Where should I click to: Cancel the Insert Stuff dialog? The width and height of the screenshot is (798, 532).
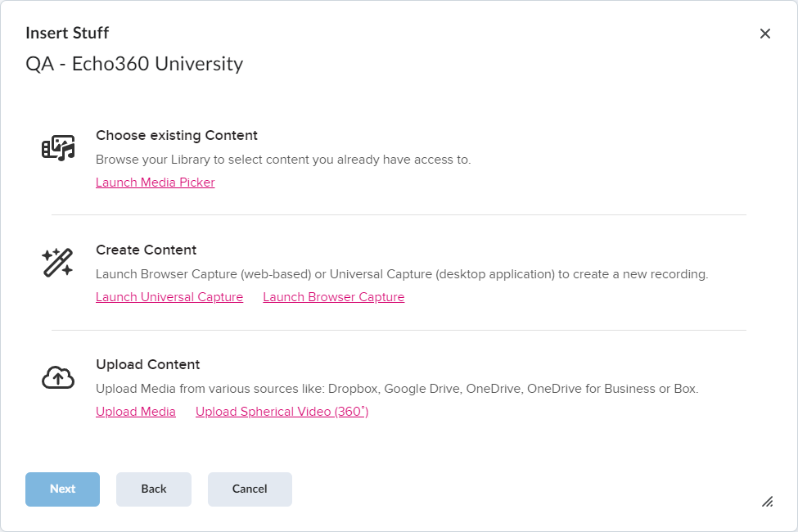pos(250,489)
